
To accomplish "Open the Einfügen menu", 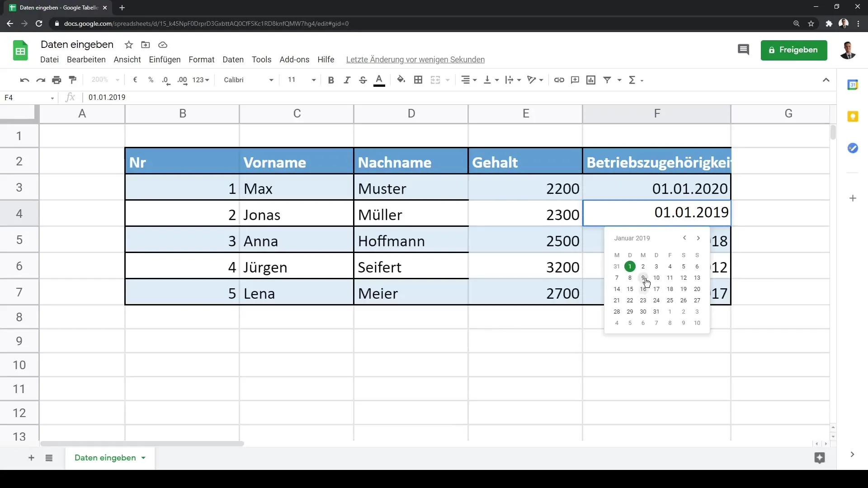I will [x=165, y=60].
